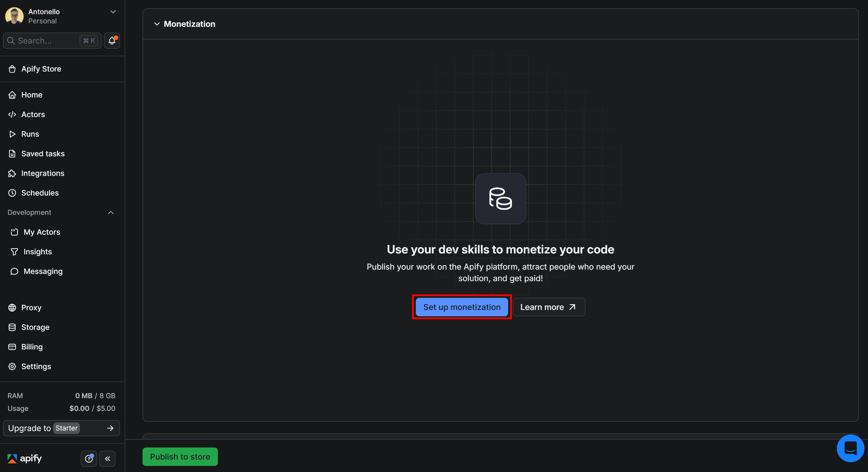868x472 pixels.
Task: Open the Insights page
Action: coord(38,251)
